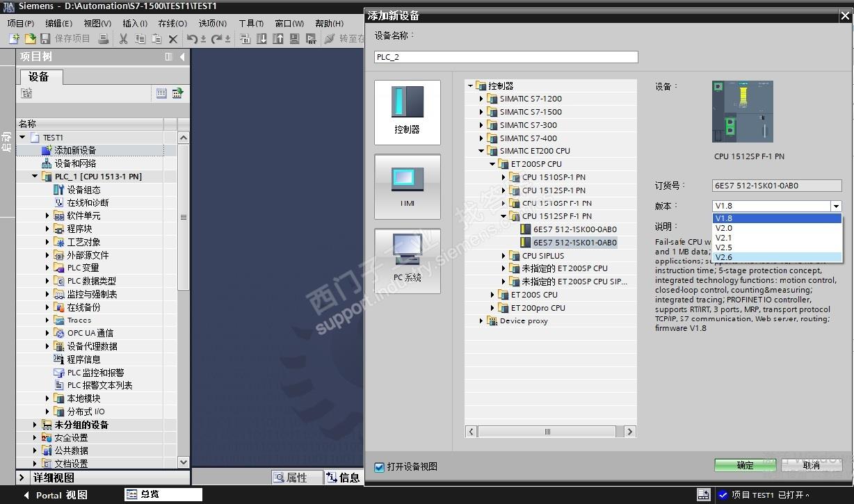Expand SIMATIC S7-1500 folder
854x504 pixels.
coord(481,112)
